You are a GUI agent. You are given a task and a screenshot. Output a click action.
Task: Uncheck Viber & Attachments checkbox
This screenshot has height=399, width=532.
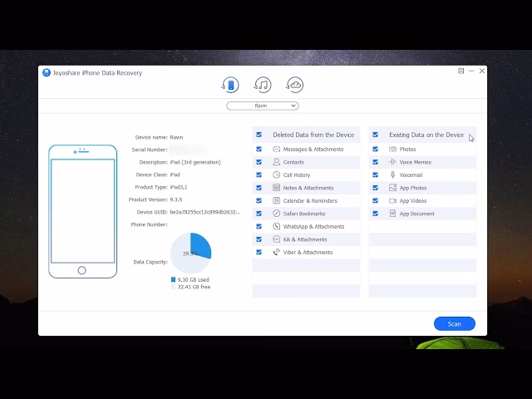tap(259, 252)
